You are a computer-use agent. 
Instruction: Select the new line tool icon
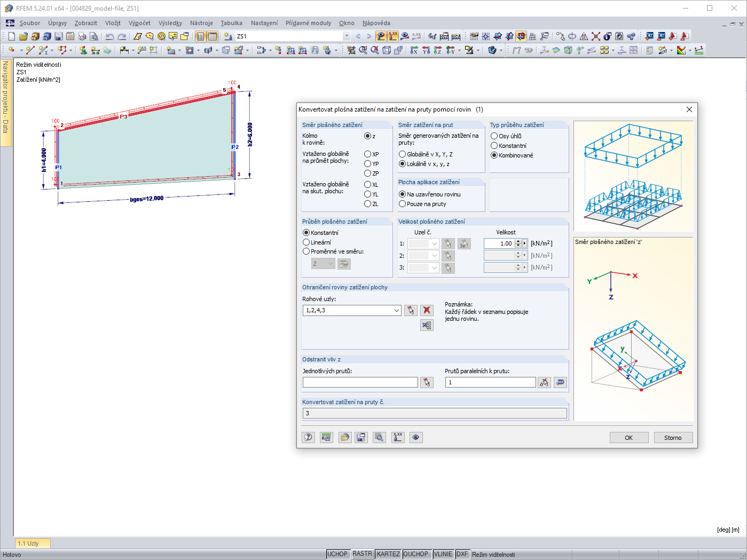(x=30, y=50)
